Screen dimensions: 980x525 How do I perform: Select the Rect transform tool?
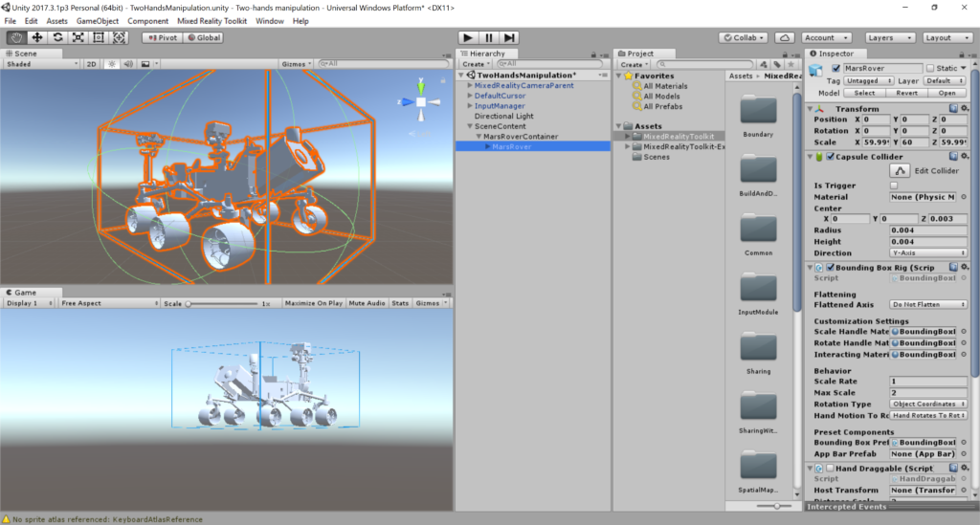99,37
